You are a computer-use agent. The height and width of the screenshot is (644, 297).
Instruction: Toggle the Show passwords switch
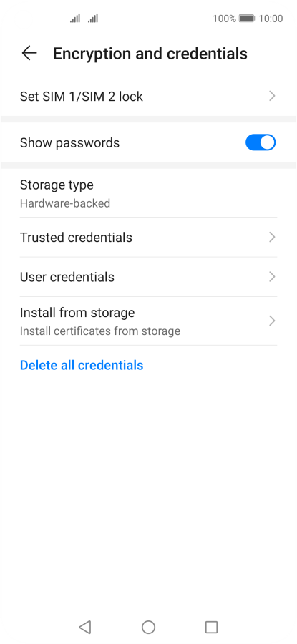coord(261,142)
